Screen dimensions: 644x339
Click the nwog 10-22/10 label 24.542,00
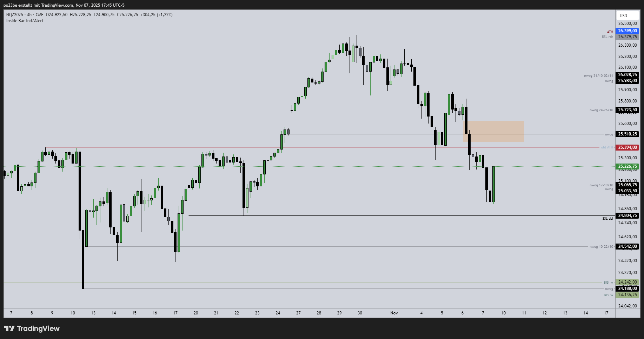(x=628, y=246)
